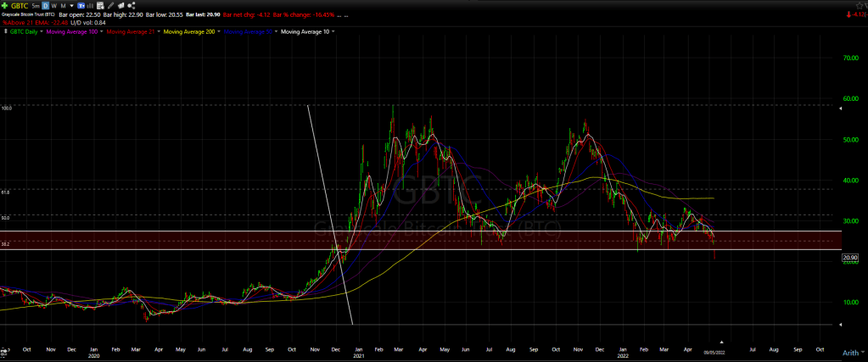Toggle the W weekly timeframe

(x=53, y=6)
